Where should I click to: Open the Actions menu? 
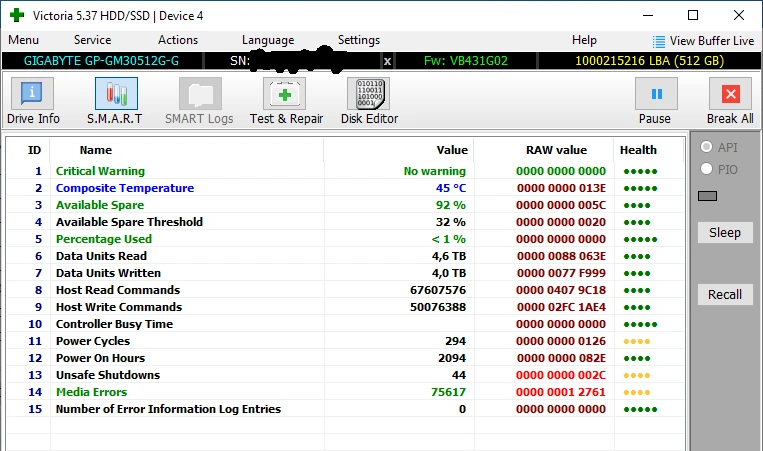[x=178, y=40]
